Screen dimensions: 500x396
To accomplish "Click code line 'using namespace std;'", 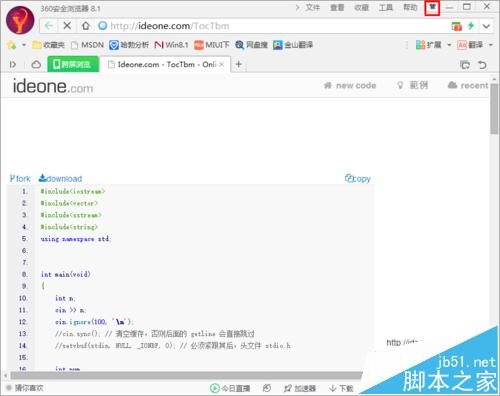I will point(76,239).
